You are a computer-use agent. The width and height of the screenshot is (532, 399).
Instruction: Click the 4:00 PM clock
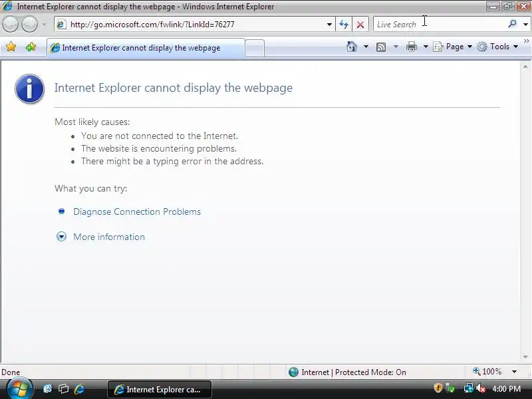[507, 388]
